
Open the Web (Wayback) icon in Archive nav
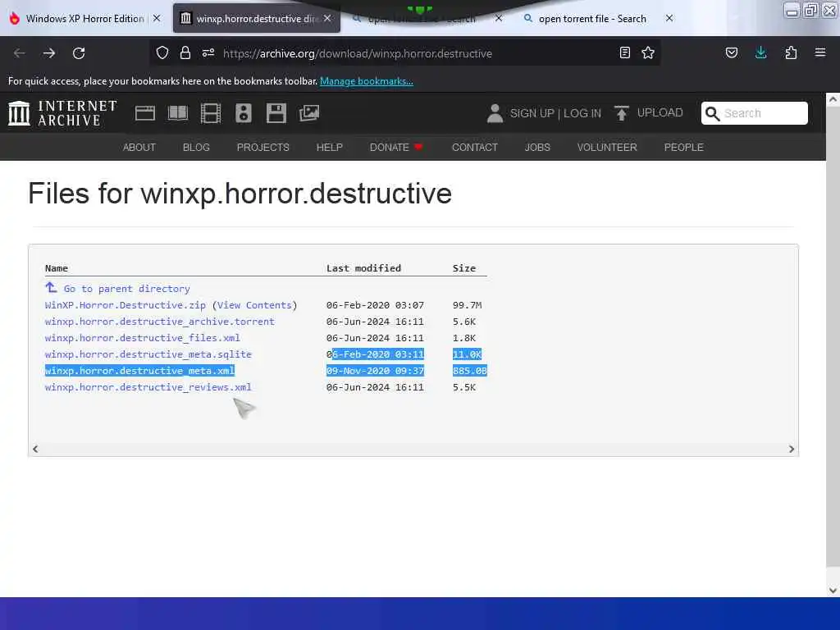tap(144, 113)
